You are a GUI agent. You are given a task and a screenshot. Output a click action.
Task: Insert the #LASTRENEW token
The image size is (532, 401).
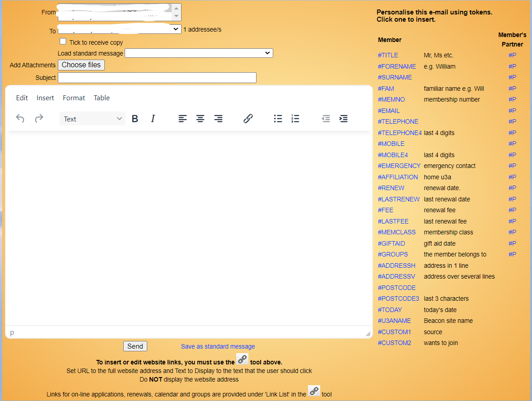pos(399,199)
